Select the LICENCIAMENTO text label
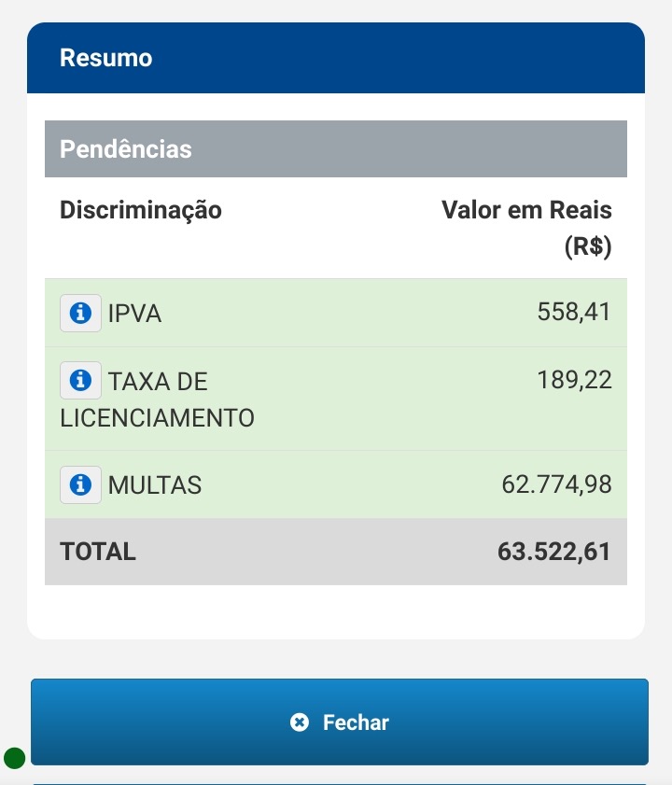 (x=157, y=417)
